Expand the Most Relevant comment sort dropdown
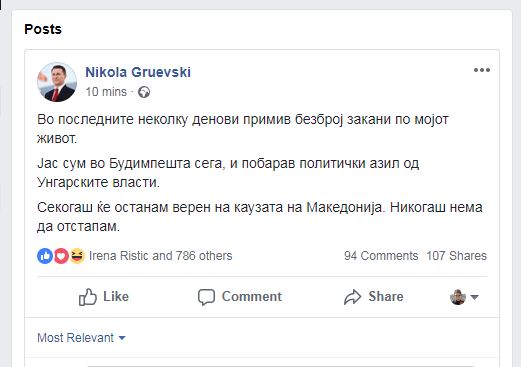Viewport: 521px width, 367px height. click(81, 338)
